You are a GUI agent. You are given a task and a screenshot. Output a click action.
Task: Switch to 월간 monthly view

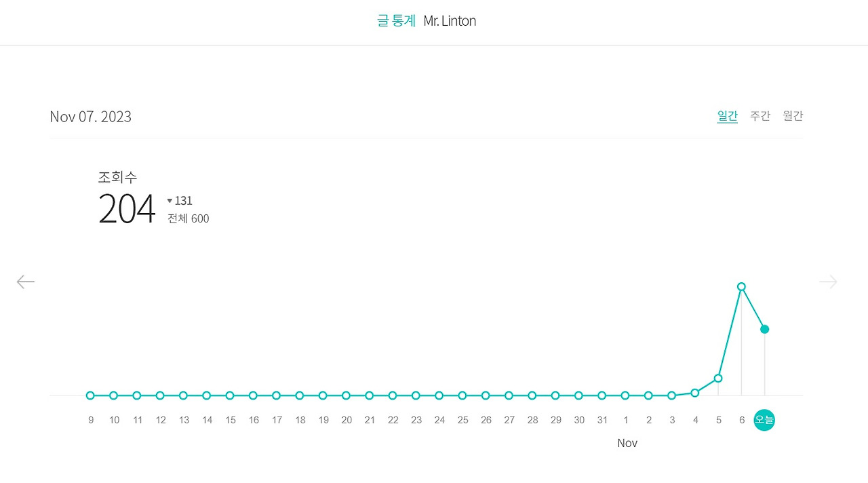[792, 116]
